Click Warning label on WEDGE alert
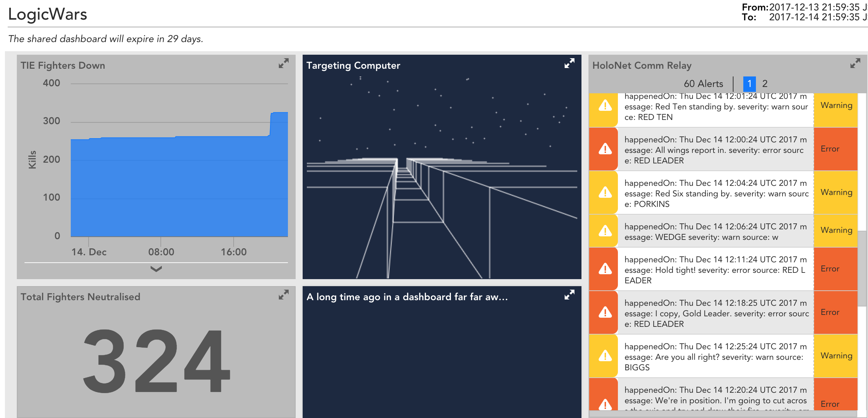The width and height of the screenshot is (868, 418). click(x=836, y=230)
